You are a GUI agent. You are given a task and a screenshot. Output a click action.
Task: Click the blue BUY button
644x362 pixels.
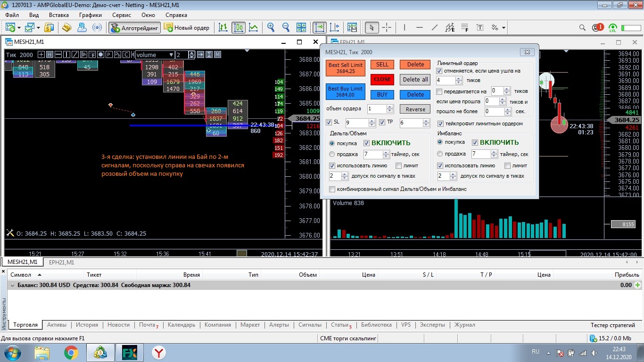382,95
